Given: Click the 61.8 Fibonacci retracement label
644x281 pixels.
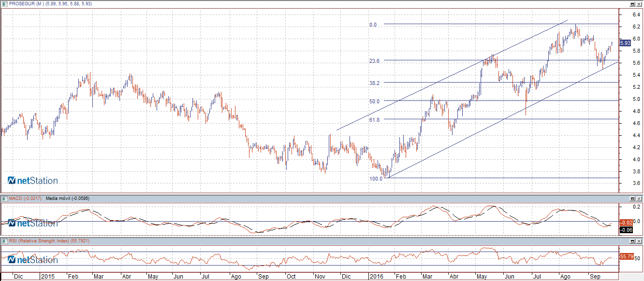Looking at the screenshot, I should click(374, 119).
